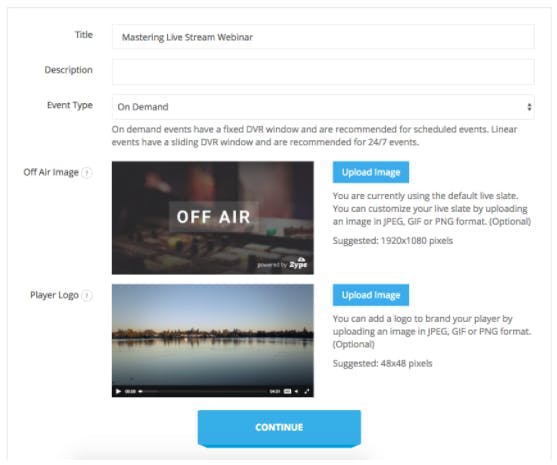Click the Event Type dropdown arrows
The height and width of the screenshot is (465, 557).
(529, 107)
